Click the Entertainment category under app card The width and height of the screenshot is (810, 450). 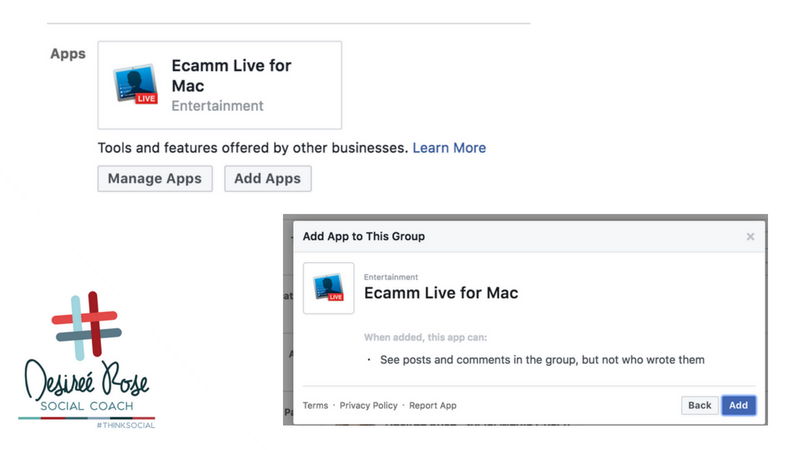point(217,106)
